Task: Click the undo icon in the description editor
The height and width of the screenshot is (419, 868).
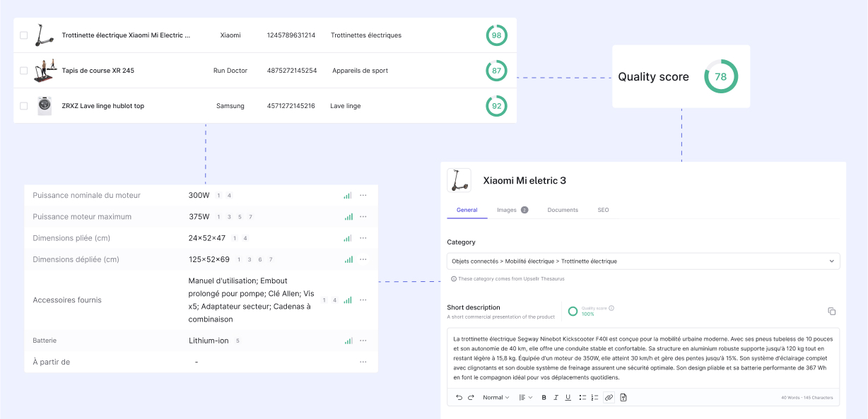Action: [459, 398]
